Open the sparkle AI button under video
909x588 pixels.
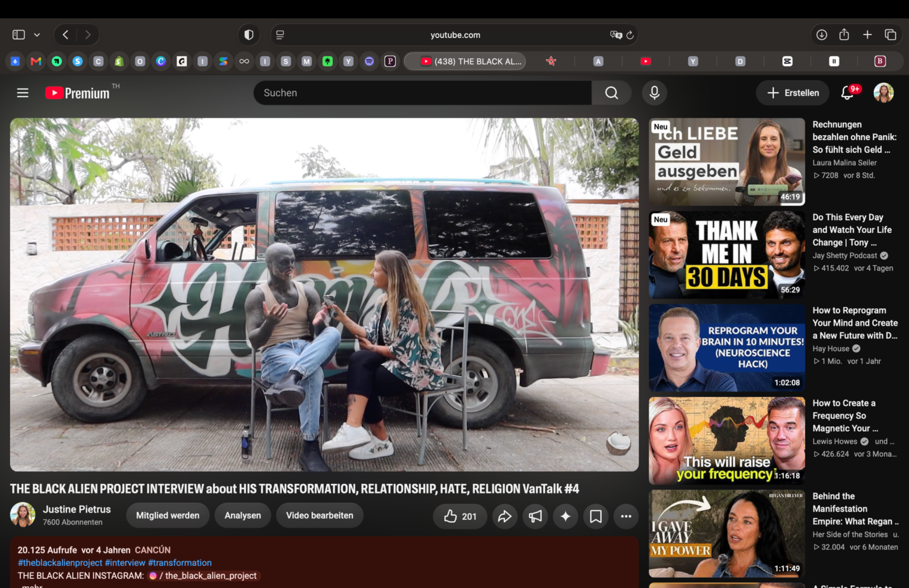pos(565,516)
